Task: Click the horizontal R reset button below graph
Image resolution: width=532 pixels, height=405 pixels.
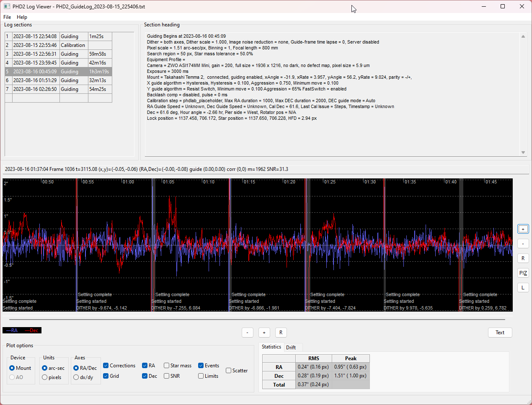Action: tap(281, 333)
